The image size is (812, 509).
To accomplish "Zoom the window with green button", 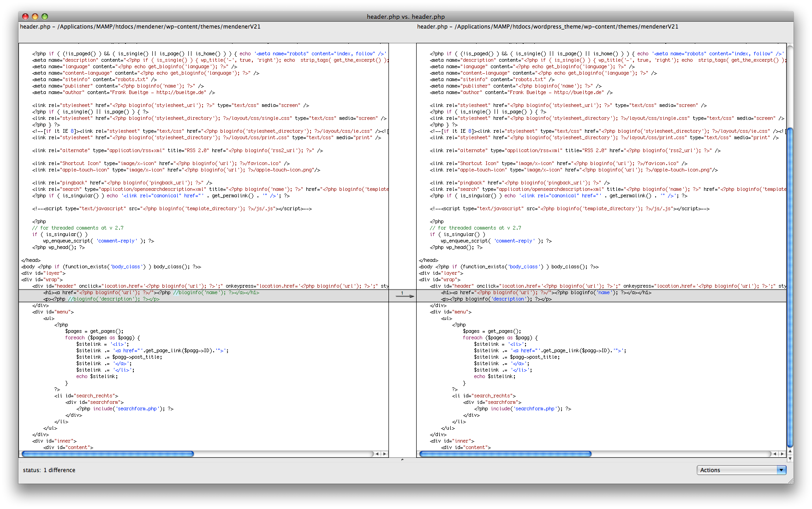I will [45, 17].
